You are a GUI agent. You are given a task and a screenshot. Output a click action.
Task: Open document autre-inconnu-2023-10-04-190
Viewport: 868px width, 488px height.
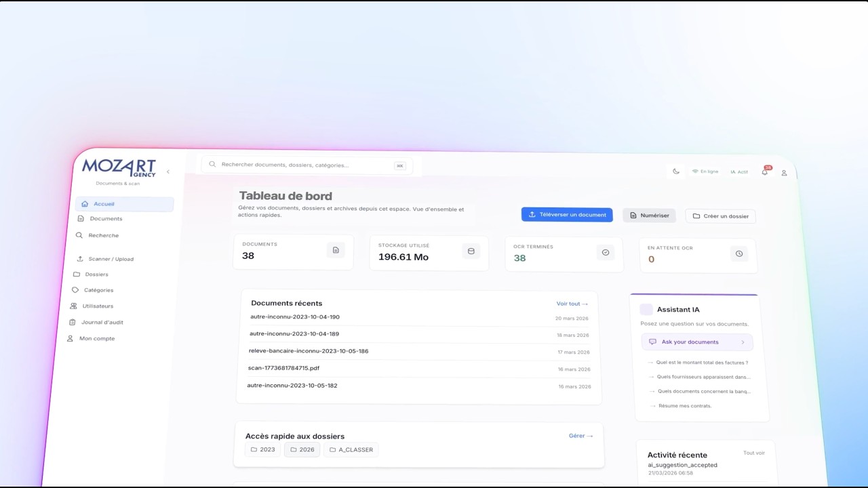tap(295, 317)
